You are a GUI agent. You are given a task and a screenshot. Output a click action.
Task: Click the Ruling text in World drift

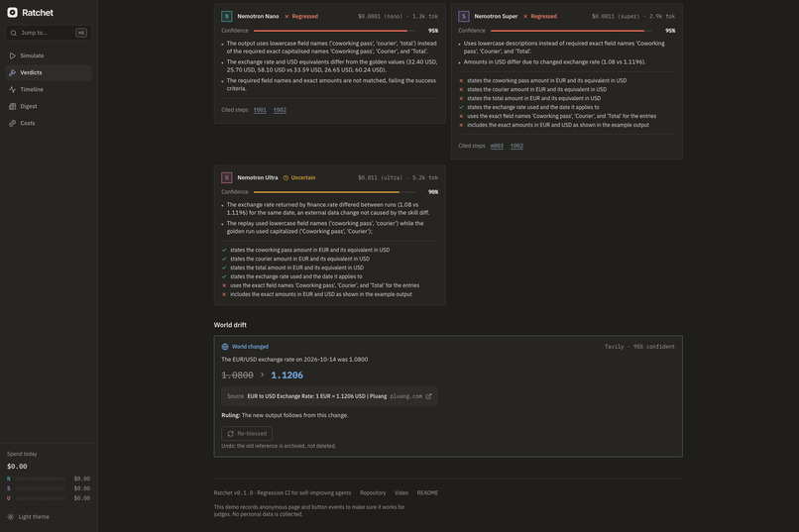point(285,415)
